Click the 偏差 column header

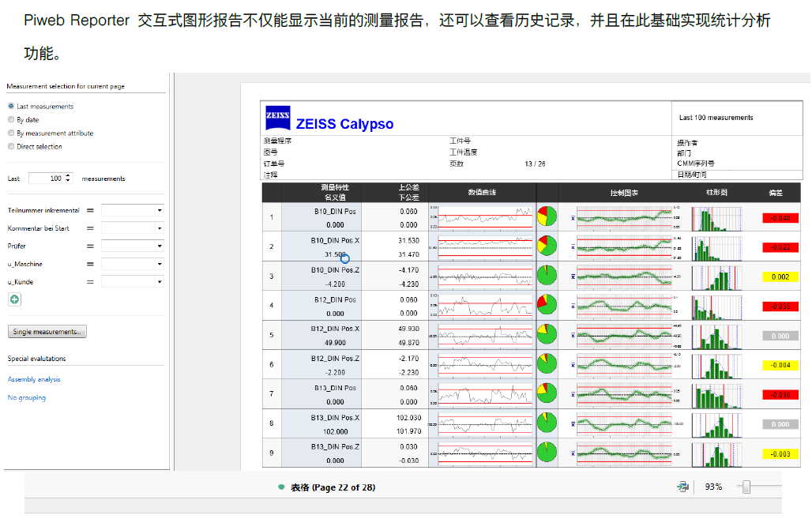click(x=776, y=193)
